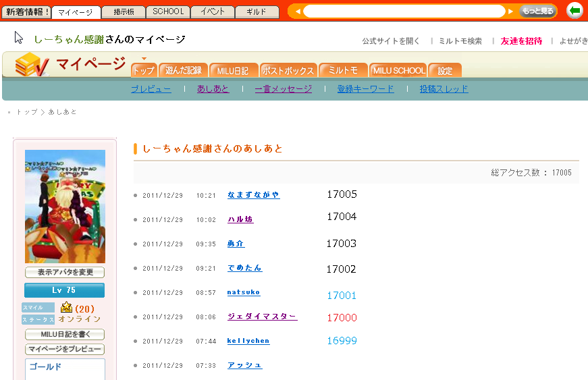
Task: Click the avatar thumbnail image
Action: 65,206
